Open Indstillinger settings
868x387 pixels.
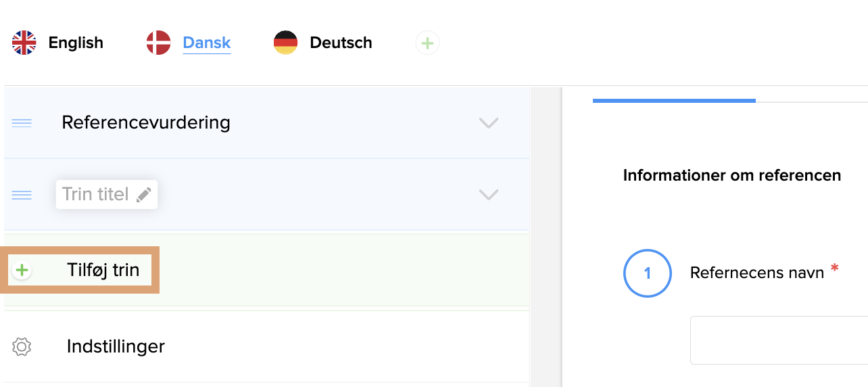tap(116, 347)
